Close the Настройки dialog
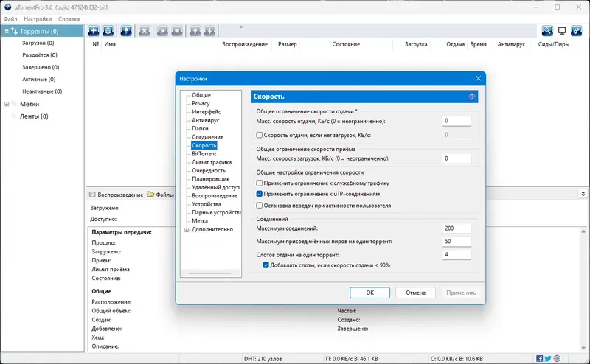Image resolution: width=590 pixels, height=364 pixels. pos(478,78)
